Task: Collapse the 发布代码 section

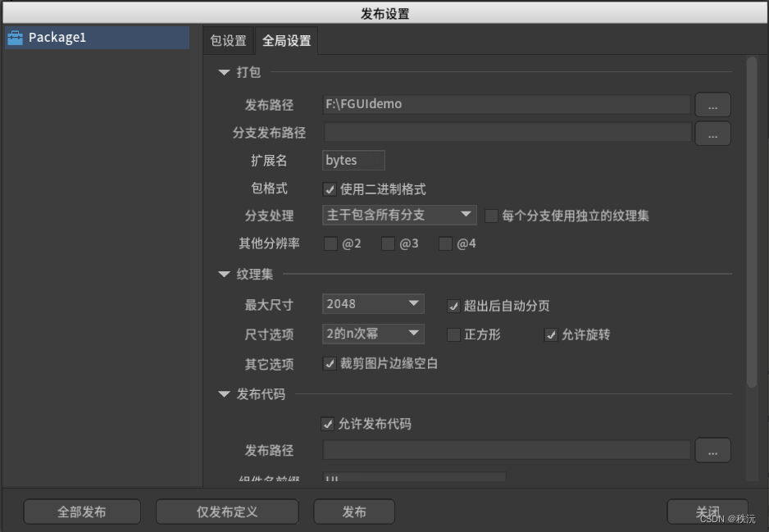Action: pos(224,393)
